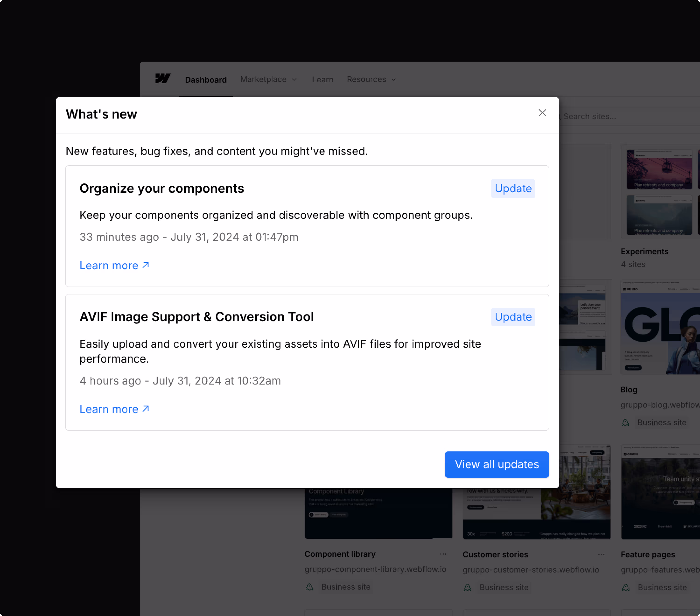Click Update tag on AVIF Image Support
Viewport: 700px width, 616px height.
[x=513, y=317]
